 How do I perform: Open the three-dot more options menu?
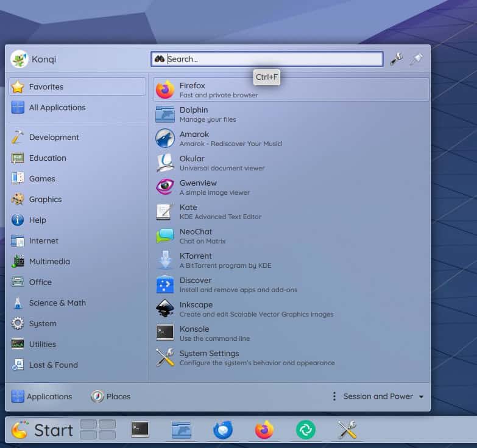[x=334, y=396]
